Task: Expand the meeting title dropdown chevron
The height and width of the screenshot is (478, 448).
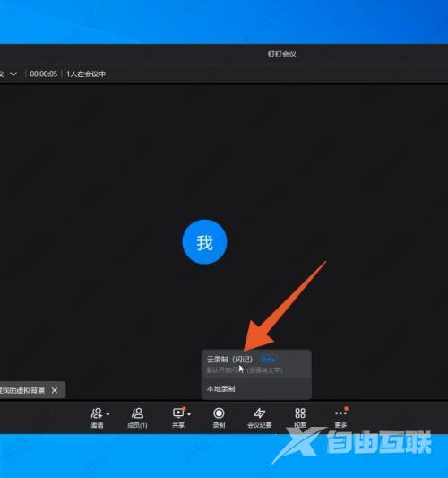Action: 13,74
